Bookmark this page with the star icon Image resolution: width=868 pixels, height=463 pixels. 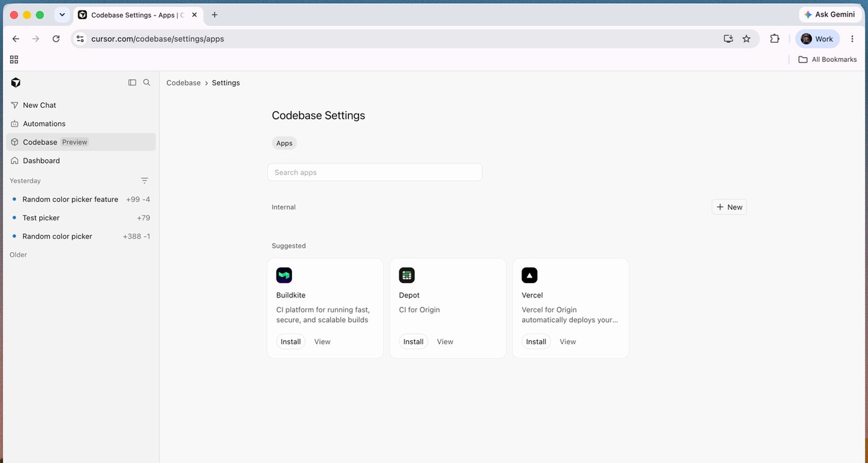coord(746,38)
